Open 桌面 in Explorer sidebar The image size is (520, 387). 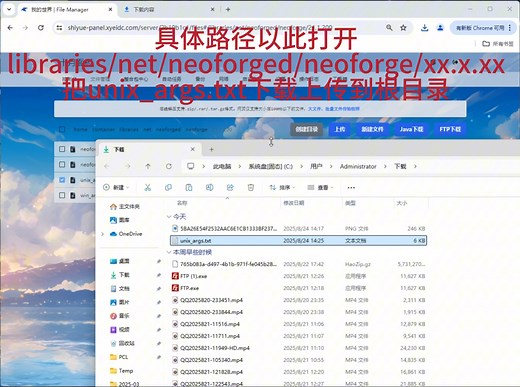120,261
